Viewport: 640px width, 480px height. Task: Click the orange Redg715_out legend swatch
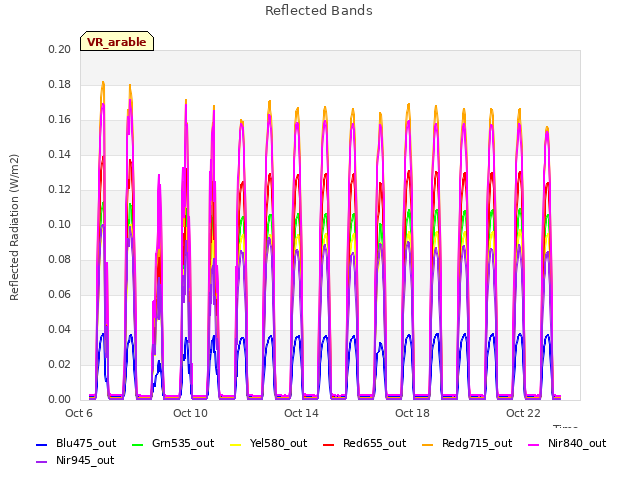pos(428,444)
